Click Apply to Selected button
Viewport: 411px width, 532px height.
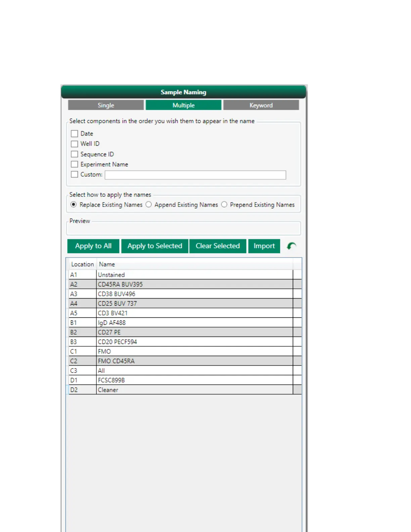pyautogui.click(x=155, y=246)
